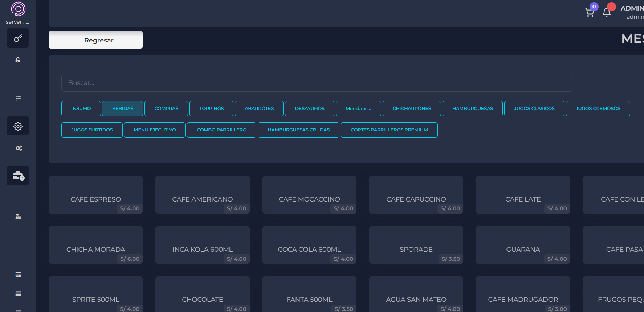644x312 pixels.
Task: Pick the SPORADE product card
Action: pos(416,245)
